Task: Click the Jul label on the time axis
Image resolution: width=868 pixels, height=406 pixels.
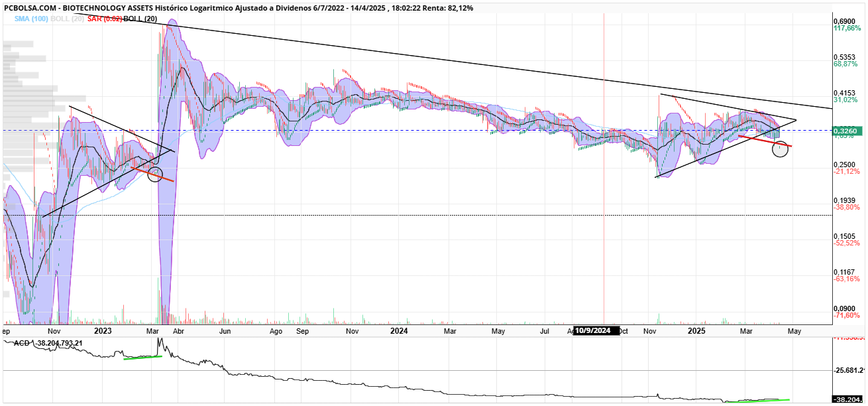Action: point(545,330)
